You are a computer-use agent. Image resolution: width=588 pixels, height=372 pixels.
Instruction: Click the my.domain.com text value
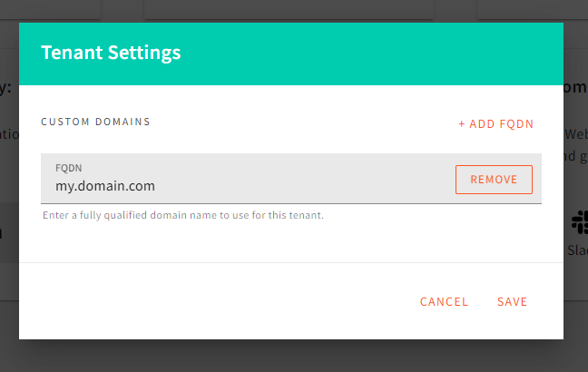coord(105,186)
